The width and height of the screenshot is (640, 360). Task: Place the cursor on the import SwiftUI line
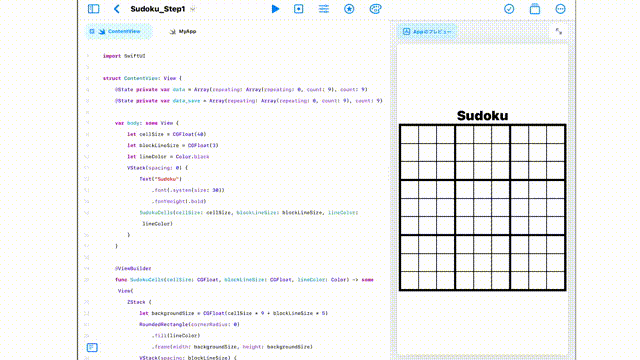[x=124, y=56]
